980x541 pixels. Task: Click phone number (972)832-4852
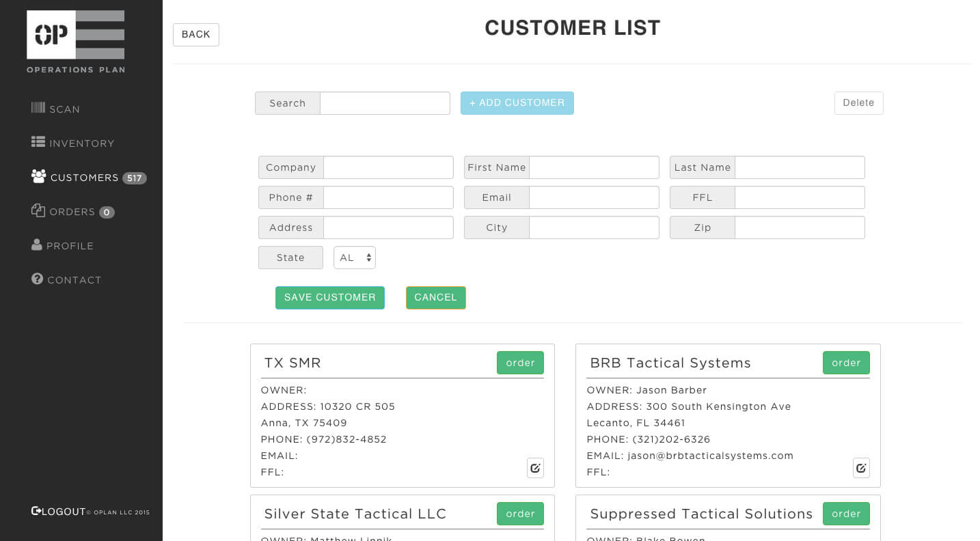coord(346,439)
